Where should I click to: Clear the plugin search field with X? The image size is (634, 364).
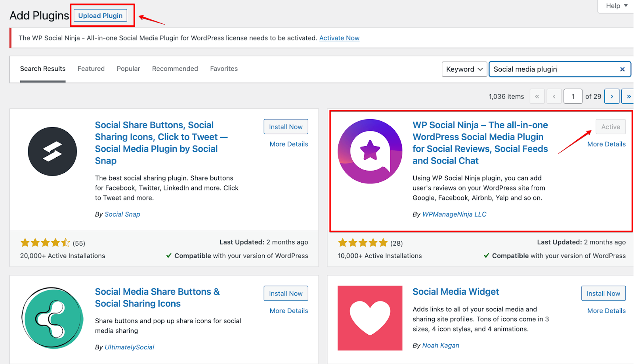click(x=623, y=69)
